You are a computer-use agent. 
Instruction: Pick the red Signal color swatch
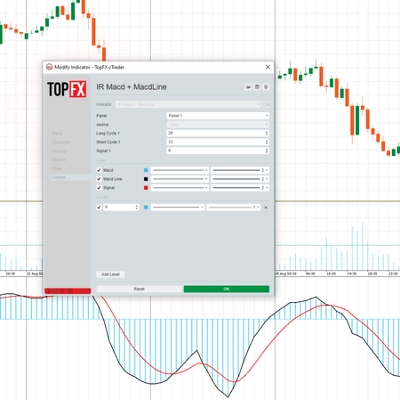tap(146, 188)
